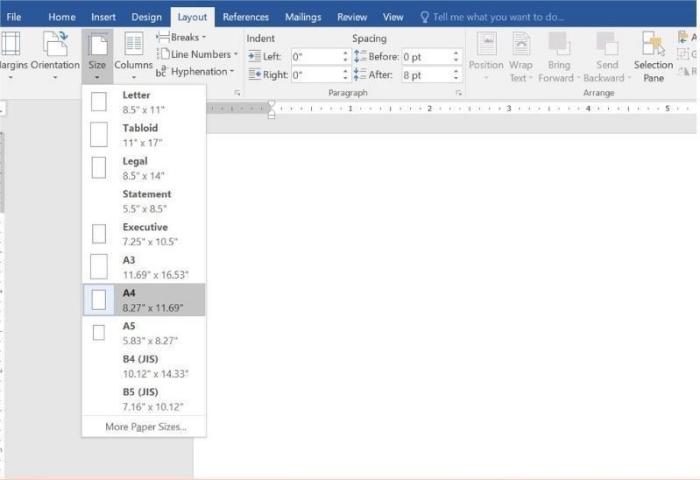700x480 pixels.
Task: Switch to the Design tab
Action: pyautogui.click(x=146, y=17)
